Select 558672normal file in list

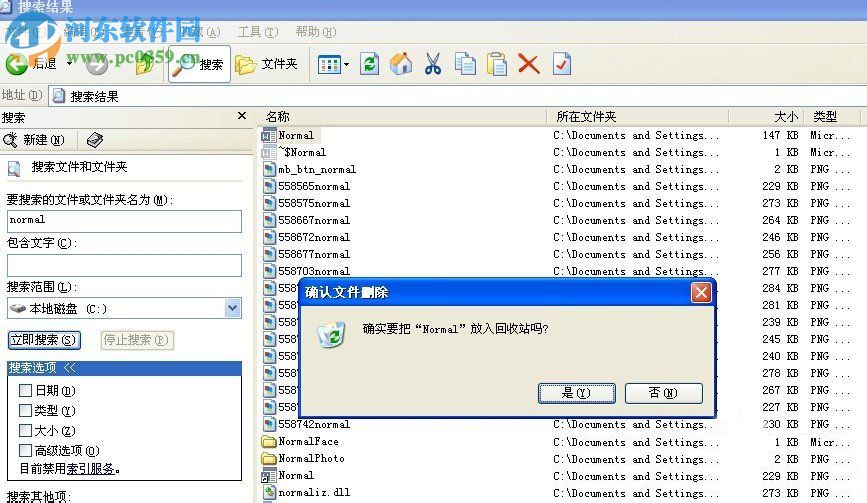pyautogui.click(x=314, y=238)
